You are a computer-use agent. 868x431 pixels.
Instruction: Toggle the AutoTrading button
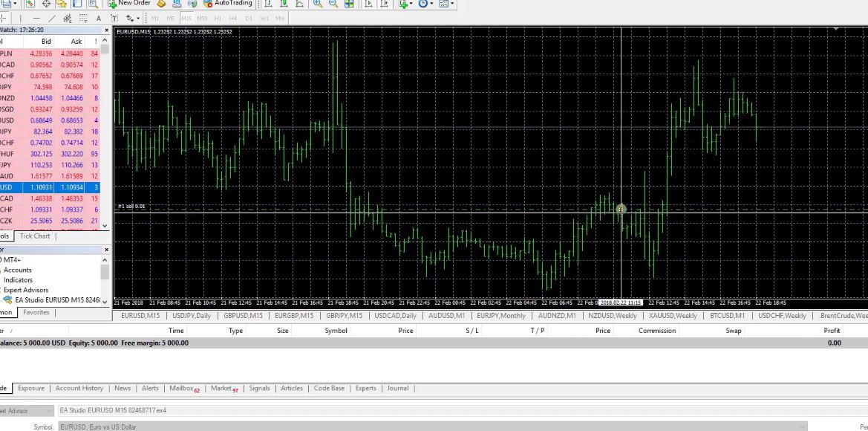coord(227,4)
